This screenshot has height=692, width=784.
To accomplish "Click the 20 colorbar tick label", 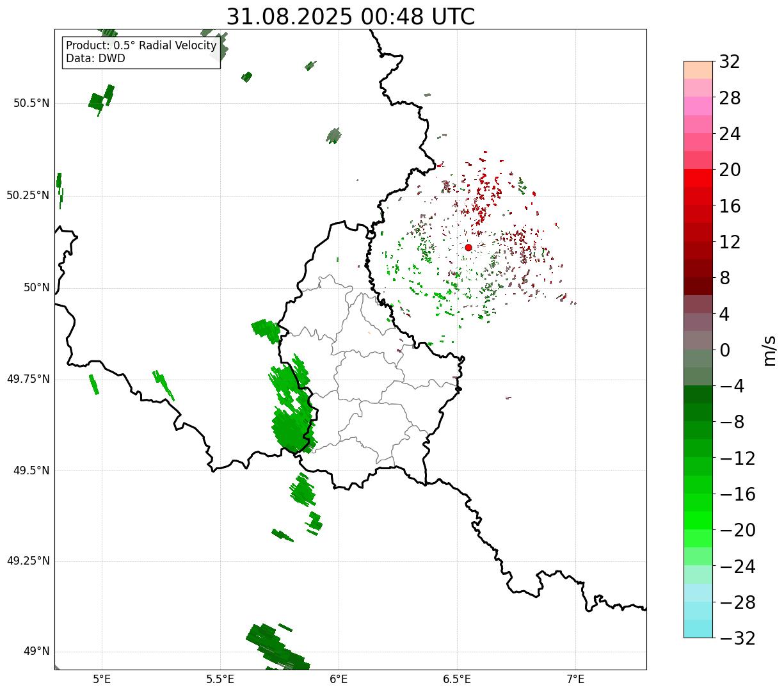I will [730, 170].
